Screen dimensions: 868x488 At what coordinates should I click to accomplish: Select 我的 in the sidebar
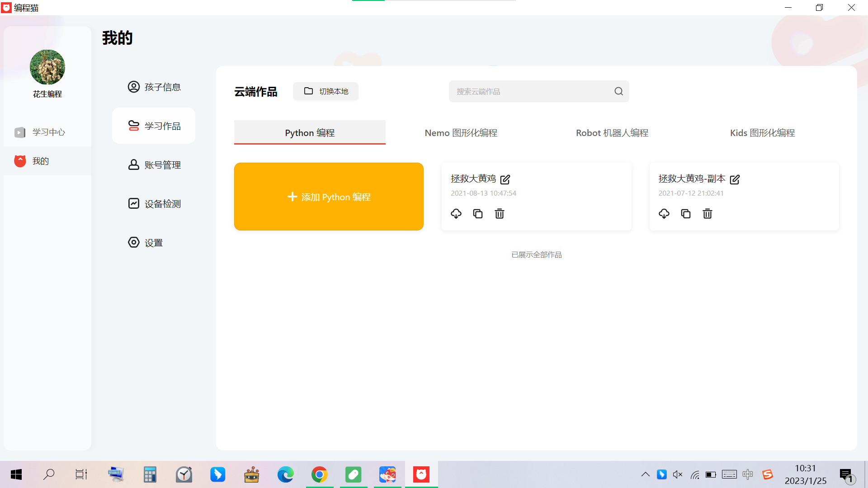pos(47,161)
